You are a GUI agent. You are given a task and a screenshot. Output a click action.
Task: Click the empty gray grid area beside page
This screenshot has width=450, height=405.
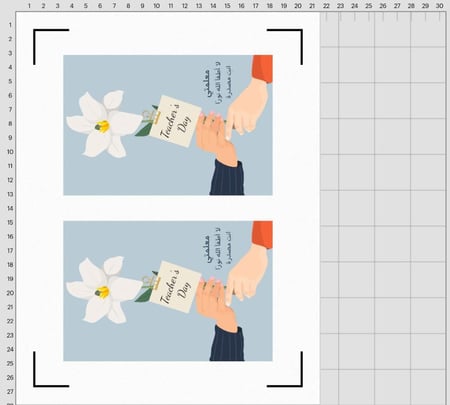click(383, 207)
